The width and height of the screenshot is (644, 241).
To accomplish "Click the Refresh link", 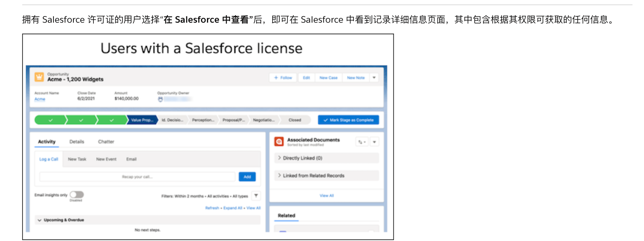I will 212,208.
